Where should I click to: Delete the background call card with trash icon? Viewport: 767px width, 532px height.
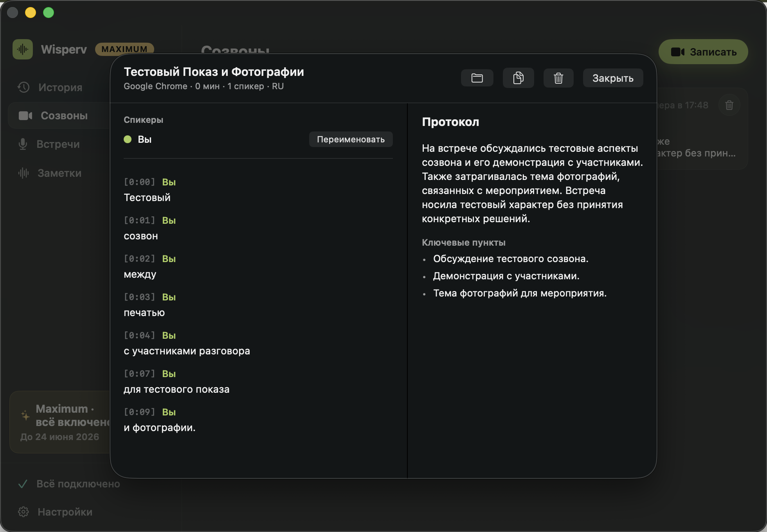pos(729,105)
